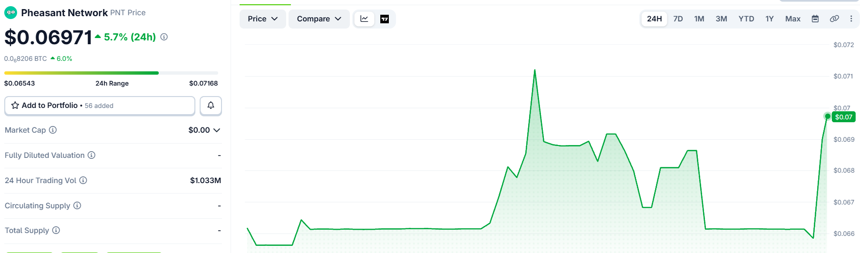Switch to the line chart view
868x253 pixels.
click(364, 19)
